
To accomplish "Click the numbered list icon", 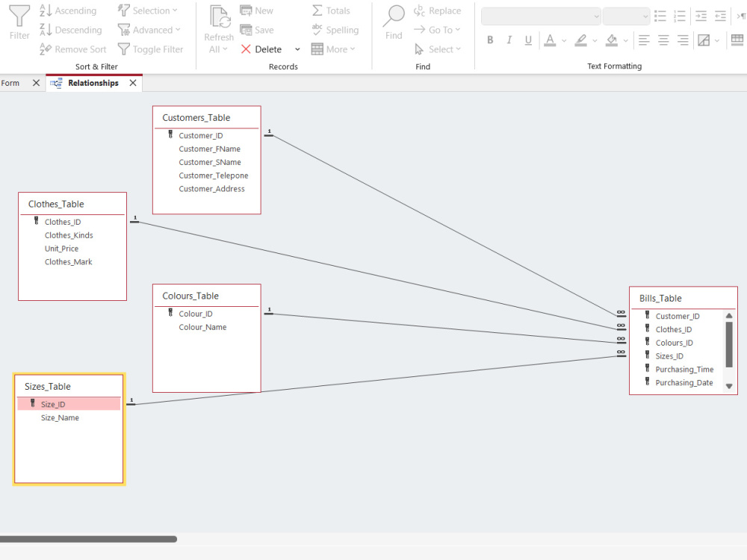I will [x=680, y=16].
